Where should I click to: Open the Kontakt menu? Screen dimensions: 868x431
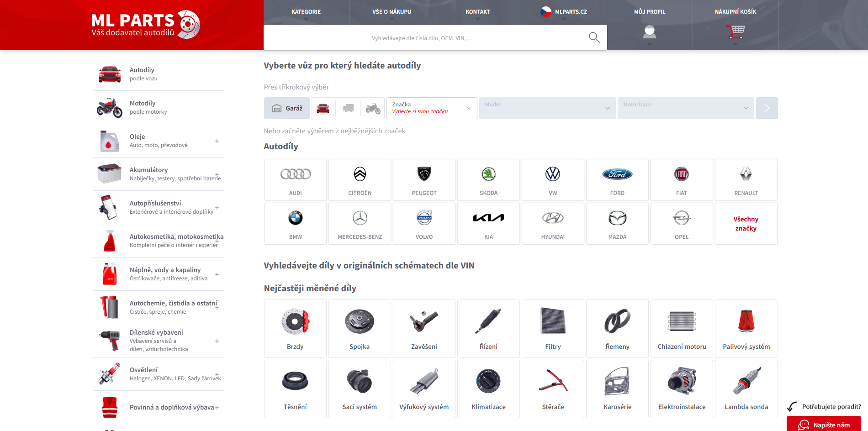click(x=478, y=12)
